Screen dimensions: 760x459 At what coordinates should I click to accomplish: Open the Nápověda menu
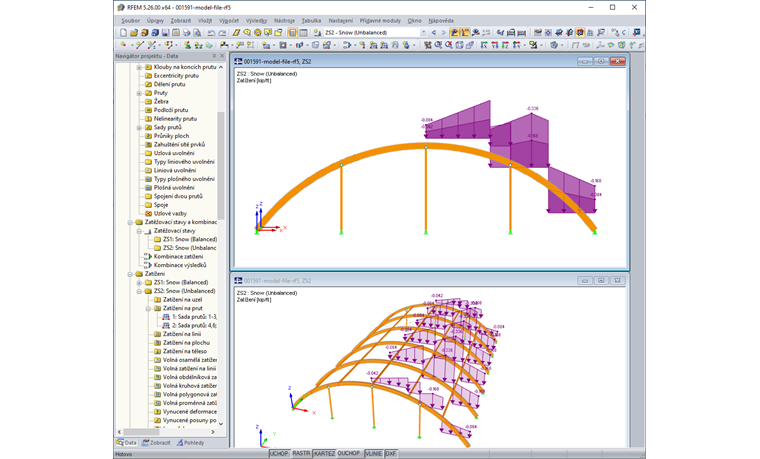click(x=441, y=20)
